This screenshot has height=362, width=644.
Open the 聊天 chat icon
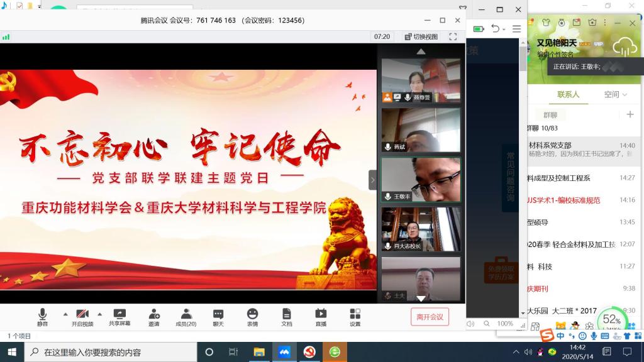point(218,317)
